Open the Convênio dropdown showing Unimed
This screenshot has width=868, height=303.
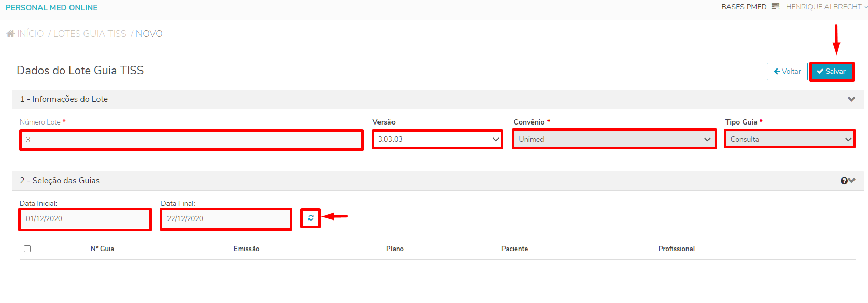(614, 139)
